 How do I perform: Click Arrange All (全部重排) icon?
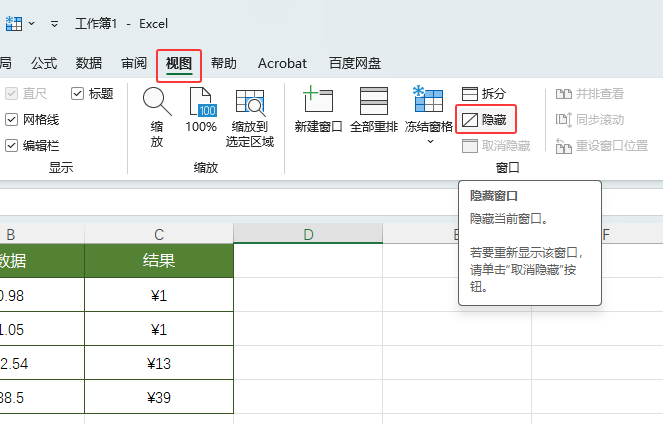pos(374,101)
